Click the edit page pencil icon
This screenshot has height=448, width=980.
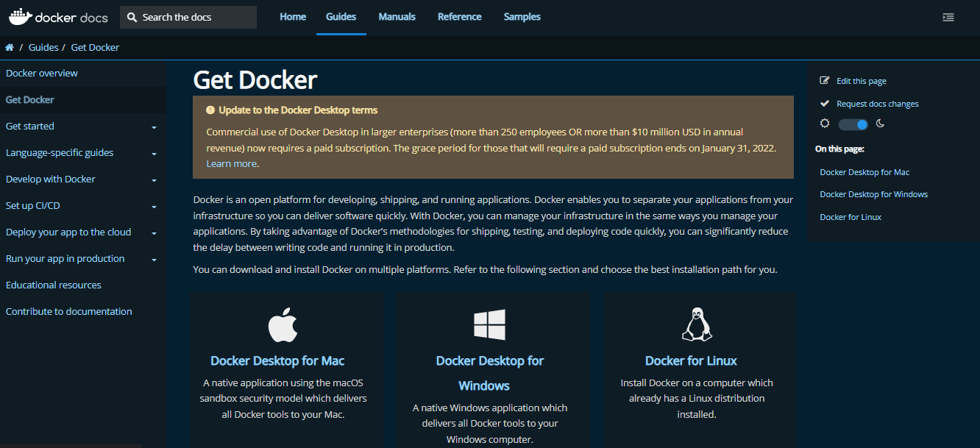click(825, 81)
